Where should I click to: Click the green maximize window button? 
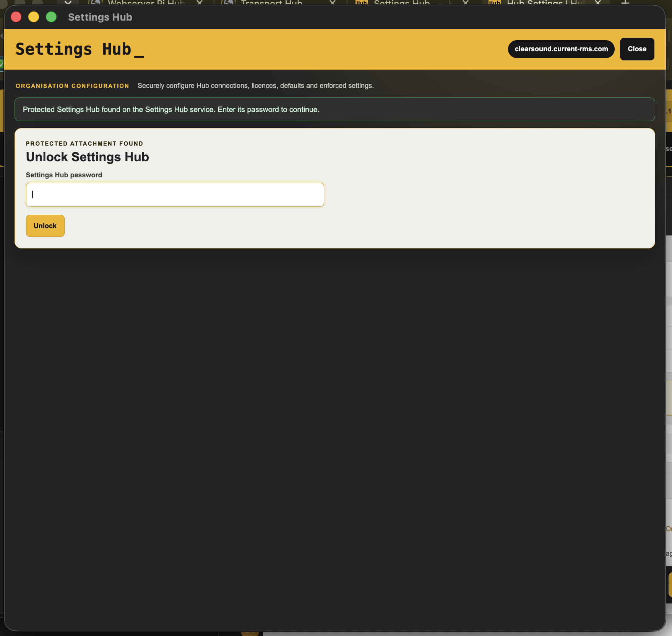click(x=51, y=17)
